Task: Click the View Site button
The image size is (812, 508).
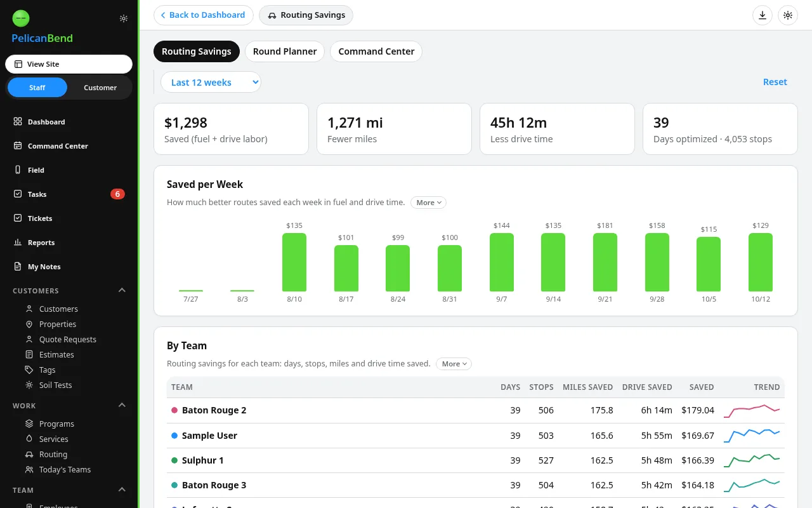Action: (x=69, y=64)
